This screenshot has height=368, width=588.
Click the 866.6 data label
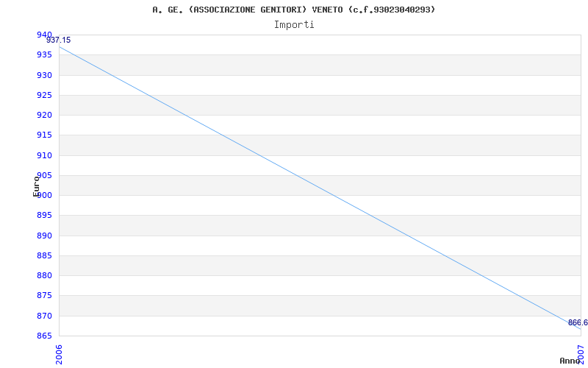click(x=578, y=322)
